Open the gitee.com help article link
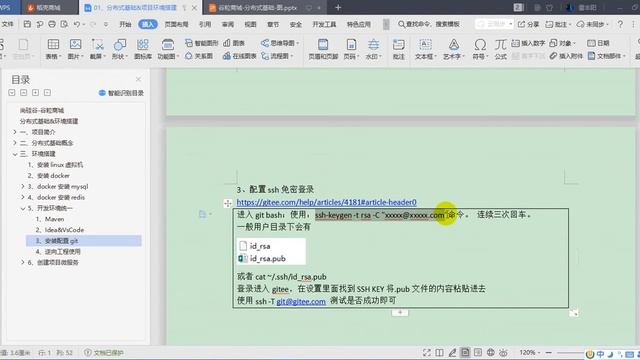Image resolution: width=640 pixels, height=360 pixels. coord(327,202)
